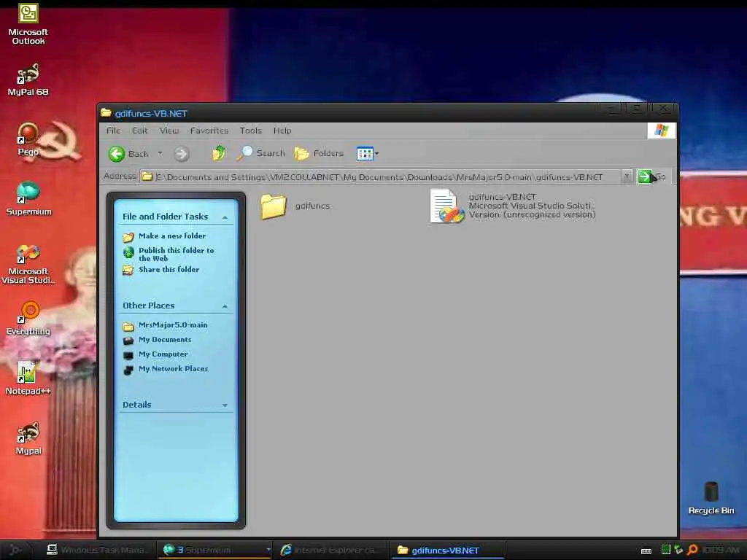
Task: Click gdifuncs-VB.NET taskbar button
Action: (448, 550)
